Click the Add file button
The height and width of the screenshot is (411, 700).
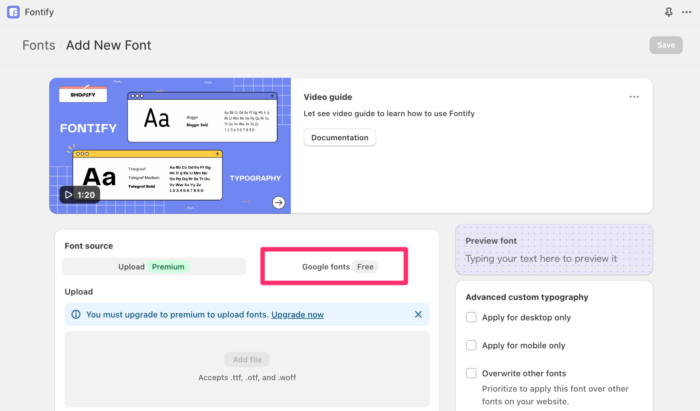(247, 359)
